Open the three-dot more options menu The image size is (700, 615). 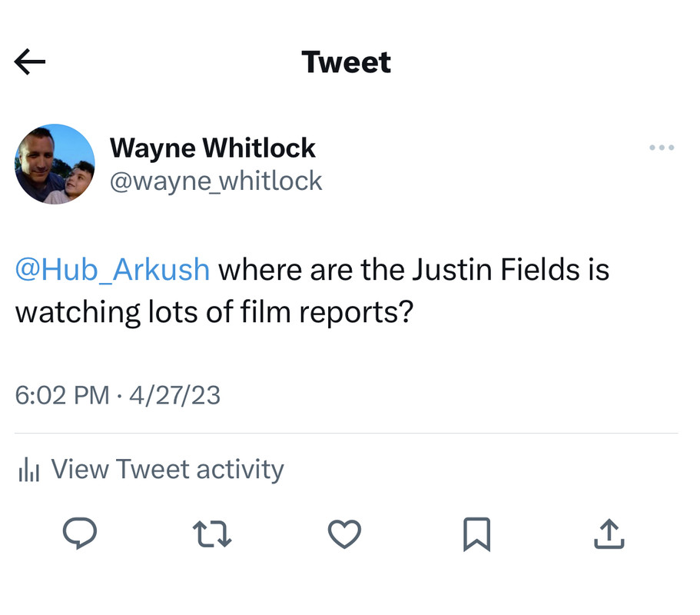coord(662,148)
